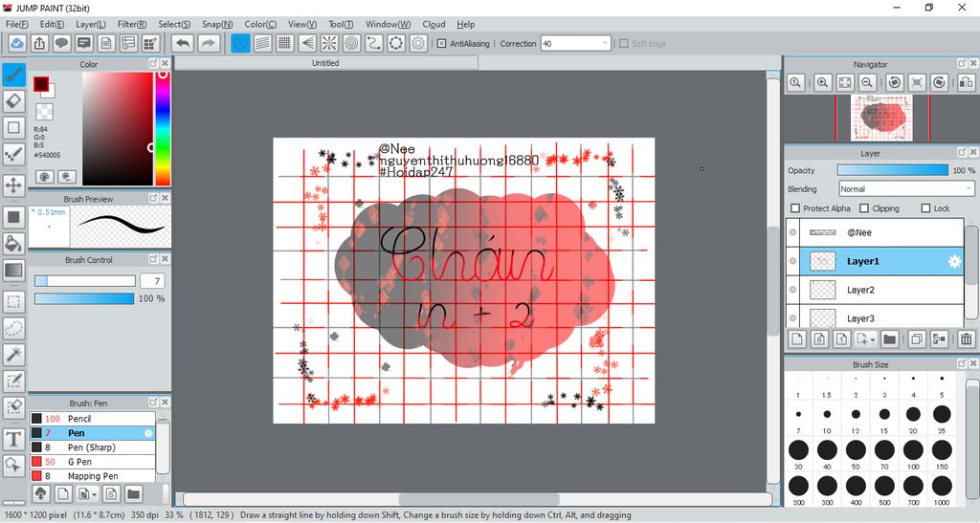Screen dimensions: 980x523
Task: Adjust the layer Opacity slider
Action: tap(893, 170)
